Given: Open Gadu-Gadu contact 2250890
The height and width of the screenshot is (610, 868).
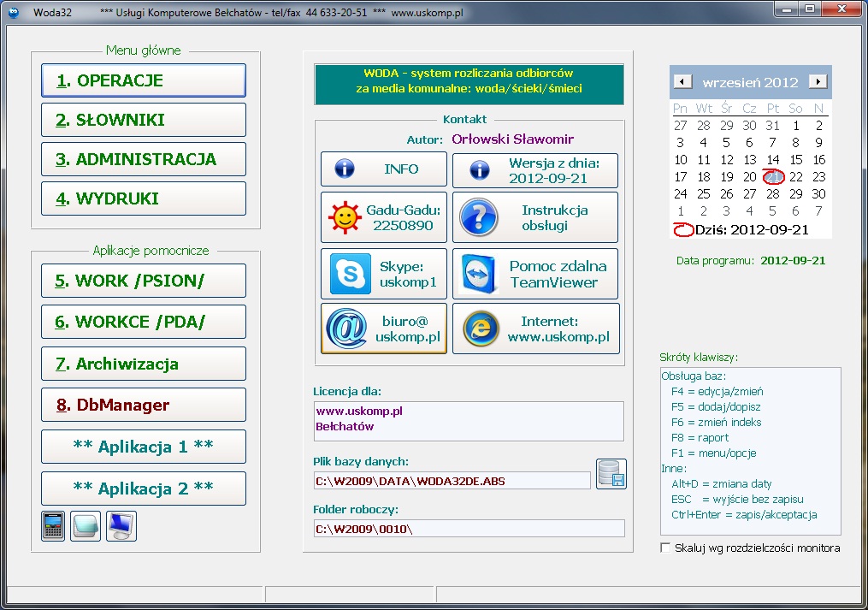Looking at the screenshot, I should click(x=383, y=217).
